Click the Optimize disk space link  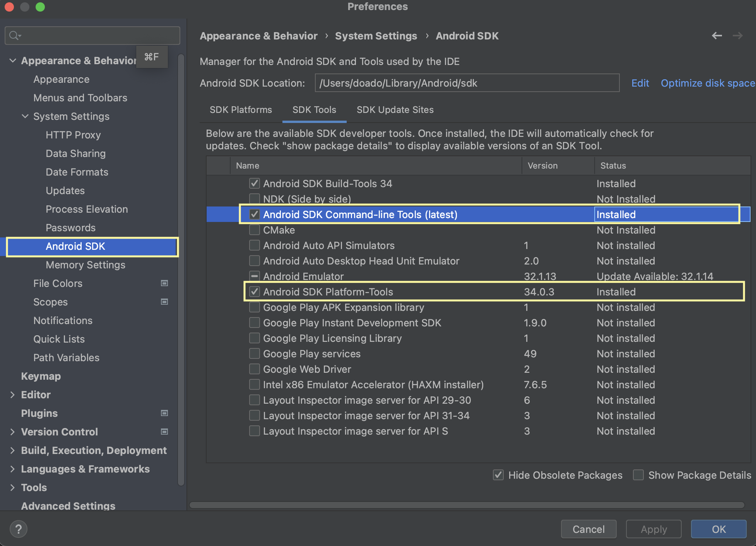(x=707, y=83)
